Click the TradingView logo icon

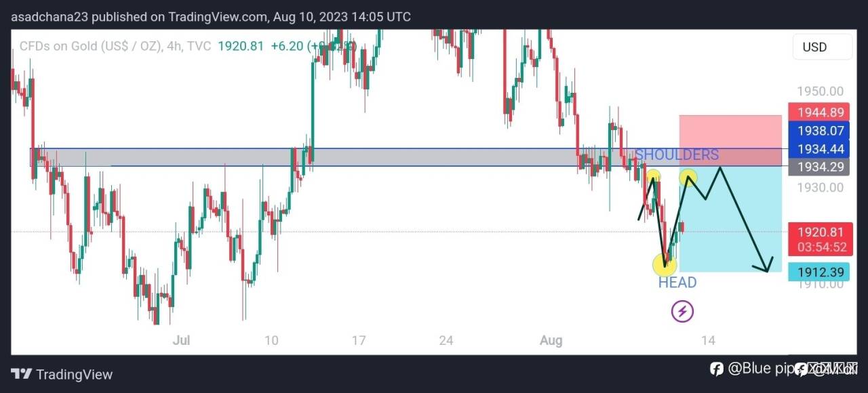[21, 374]
